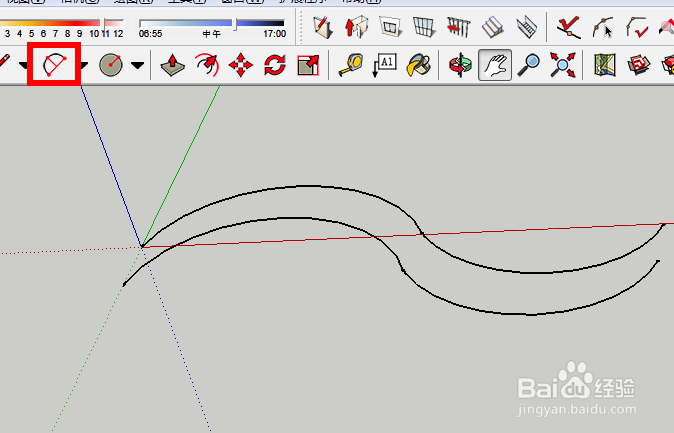Click the Zoom Extents tool

563,65
